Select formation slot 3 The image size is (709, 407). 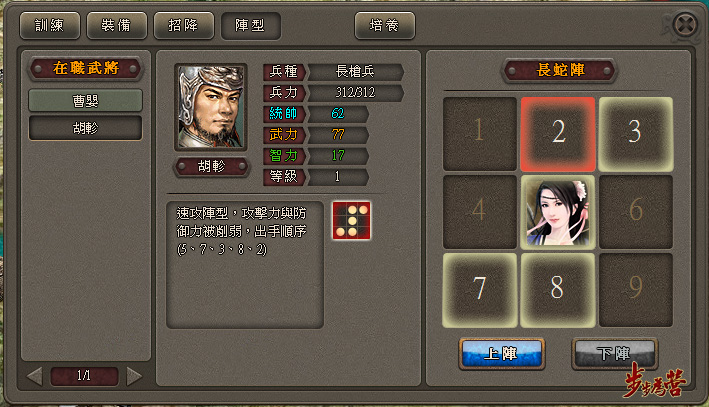tap(636, 134)
